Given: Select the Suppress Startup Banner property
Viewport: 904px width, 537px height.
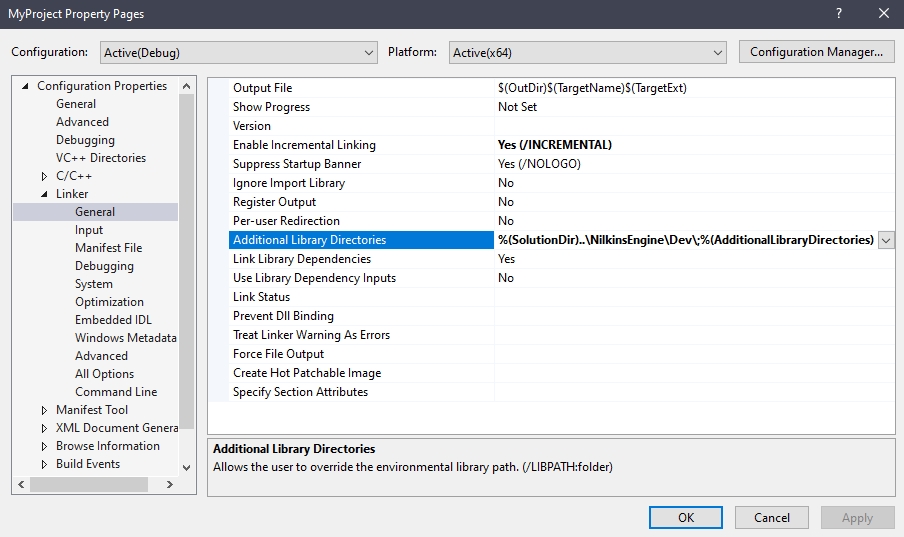Looking at the screenshot, I should click(x=562, y=164).
